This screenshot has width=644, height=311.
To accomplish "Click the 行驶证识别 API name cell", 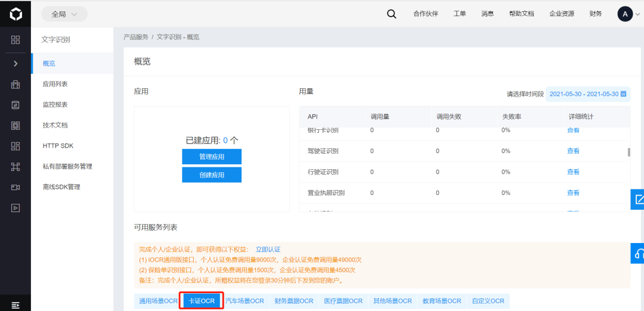I will [x=323, y=172].
